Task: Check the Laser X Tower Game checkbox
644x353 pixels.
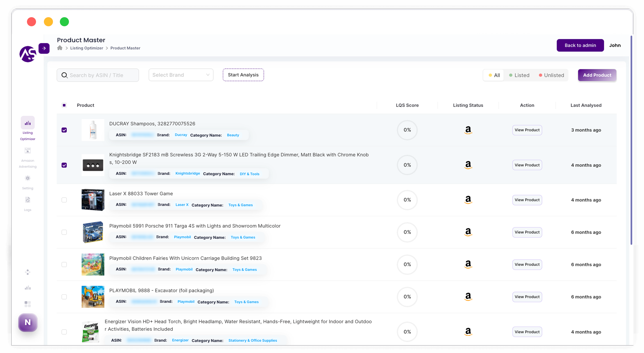Action: [64, 200]
